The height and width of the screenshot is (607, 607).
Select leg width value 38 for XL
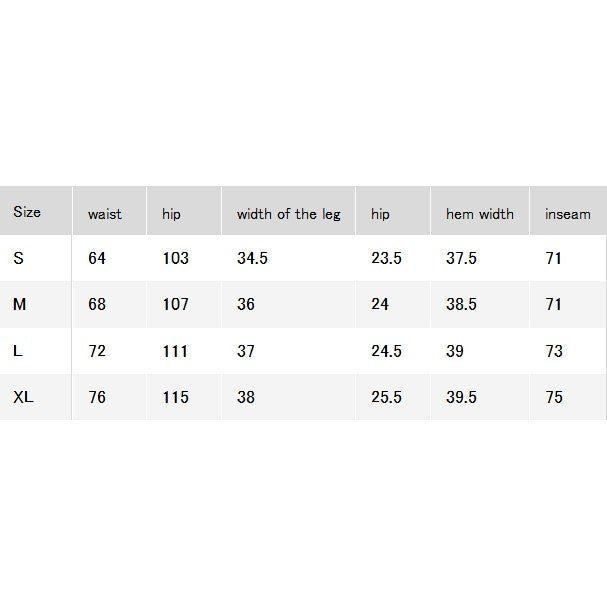246,397
